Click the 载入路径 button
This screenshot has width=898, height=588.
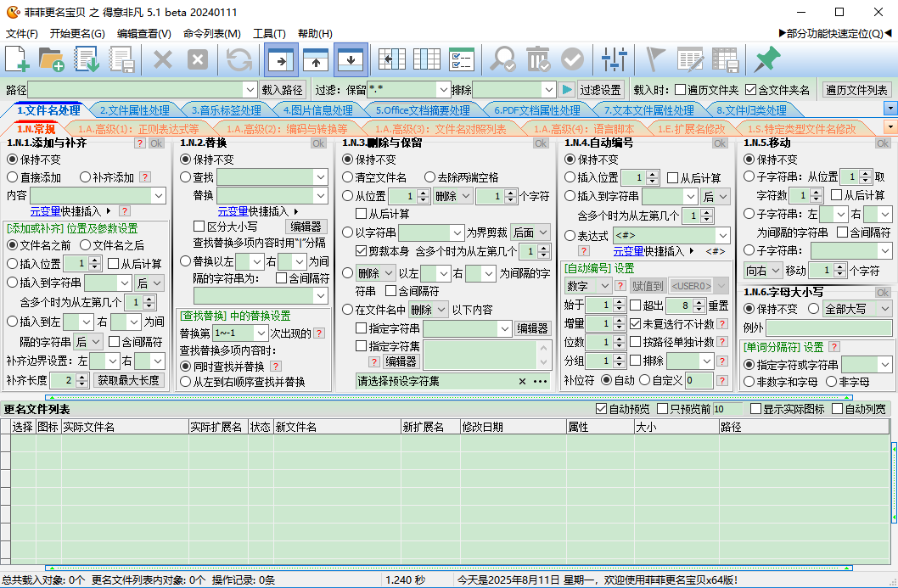pos(283,90)
